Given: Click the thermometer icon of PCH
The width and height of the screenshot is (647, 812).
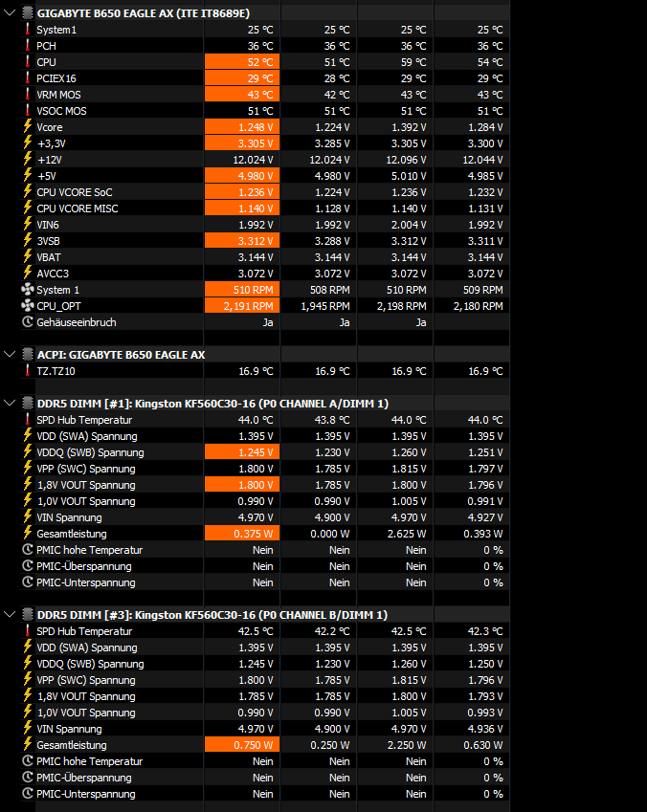Looking at the screenshot, I should tap(28, 46).
